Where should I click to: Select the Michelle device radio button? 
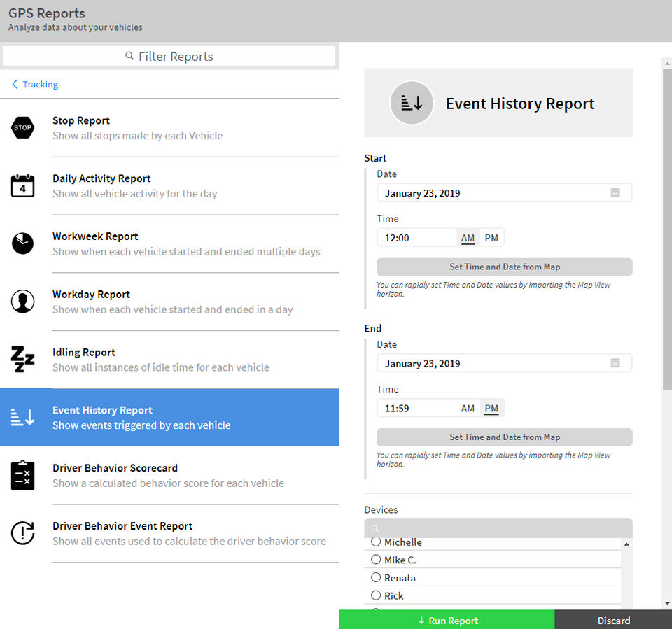tap(376, 542)
